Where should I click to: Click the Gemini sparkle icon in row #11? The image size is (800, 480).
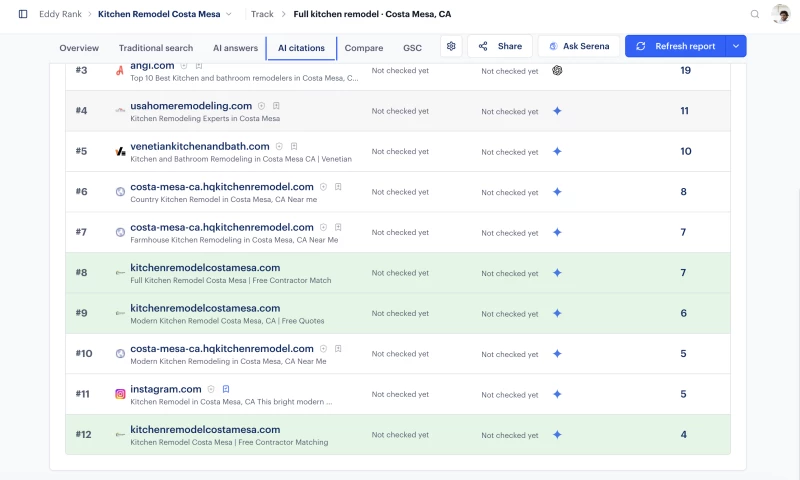point(557,394)
